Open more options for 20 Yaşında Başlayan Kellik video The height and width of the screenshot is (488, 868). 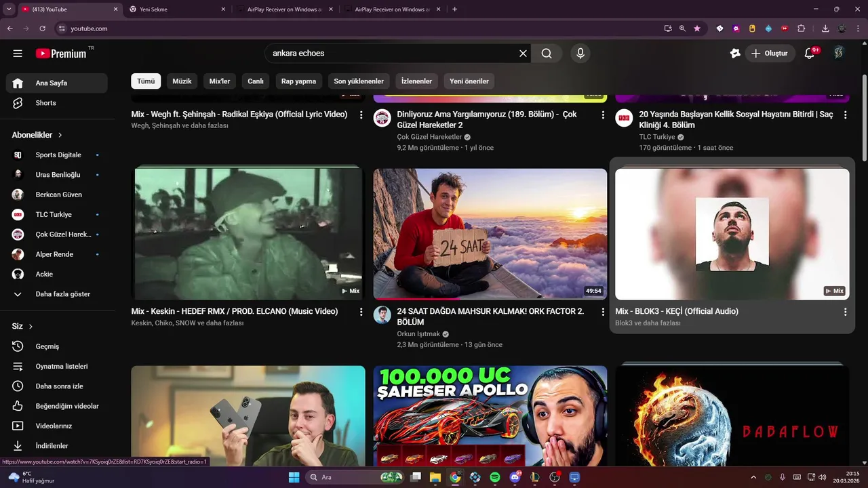pyautogui.click(x=845, y=115)
